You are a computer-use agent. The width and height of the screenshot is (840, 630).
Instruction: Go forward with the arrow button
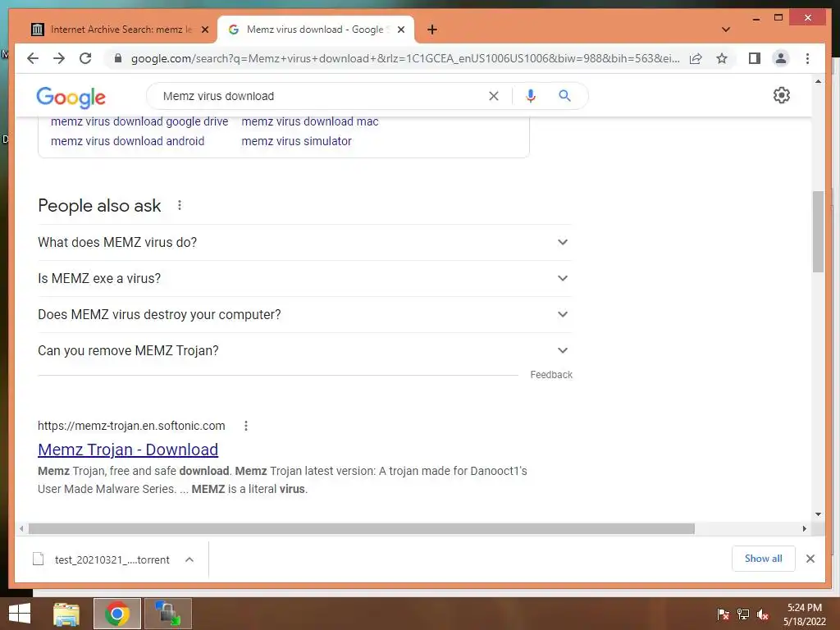(x=59, y=58)
